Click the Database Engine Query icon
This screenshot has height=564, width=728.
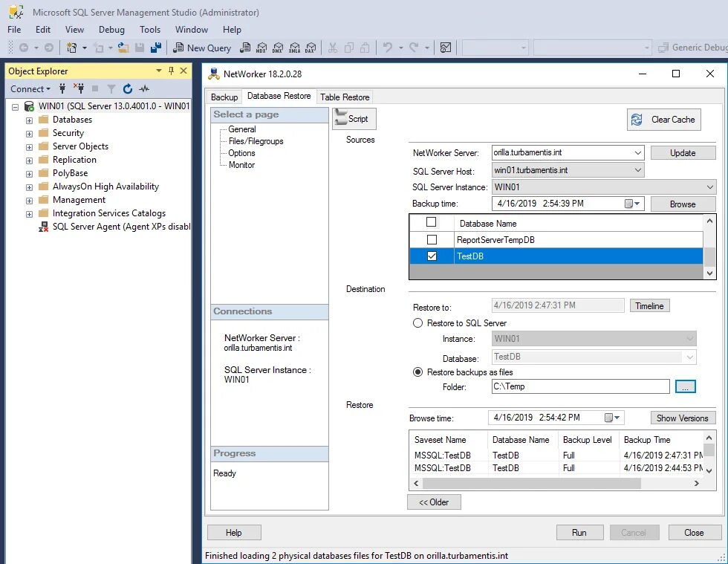(x=245, y=48)
